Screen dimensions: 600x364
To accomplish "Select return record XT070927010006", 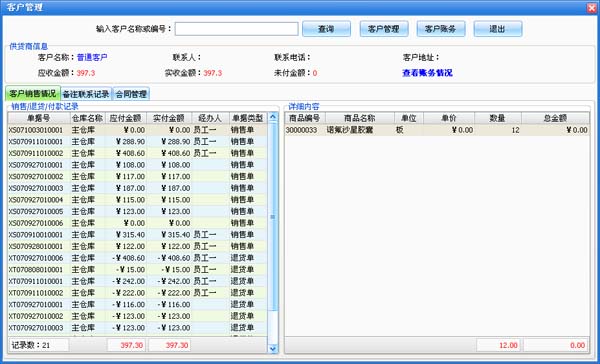I will tap(137, 258).
